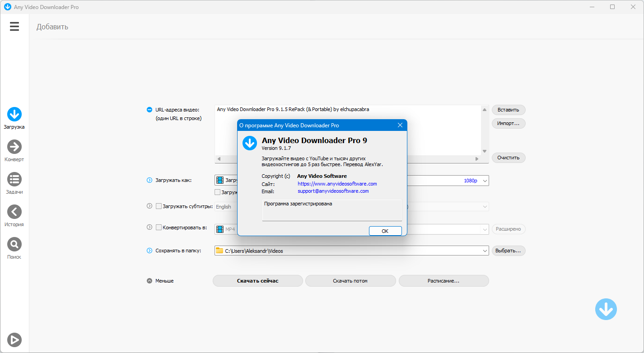Viewport: 644px width, 353px height.
Task: Click the large floating download arrow icon
Action: 606,309
